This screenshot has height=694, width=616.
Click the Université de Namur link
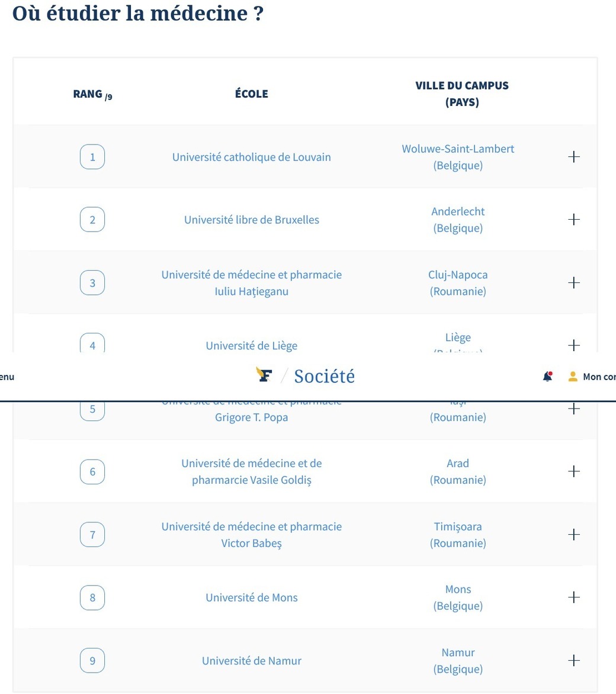(251, 661)
